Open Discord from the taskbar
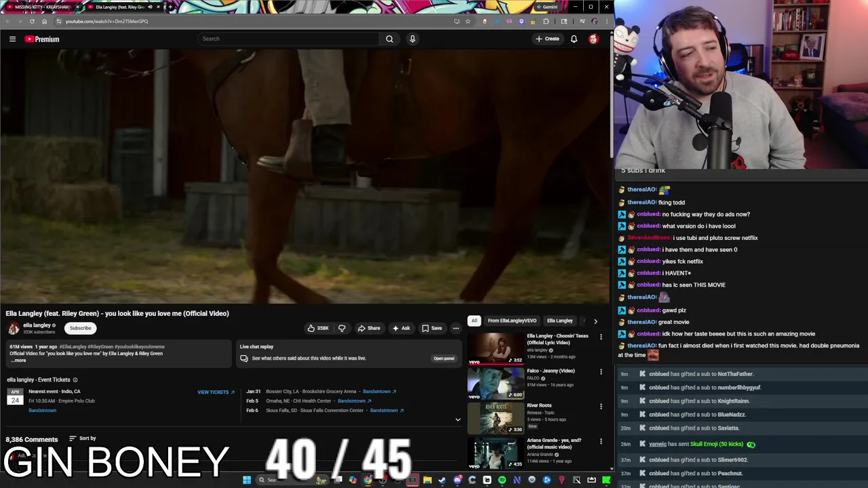The width and height of the screenshot is (868, 488). click(x=458, y=480)
